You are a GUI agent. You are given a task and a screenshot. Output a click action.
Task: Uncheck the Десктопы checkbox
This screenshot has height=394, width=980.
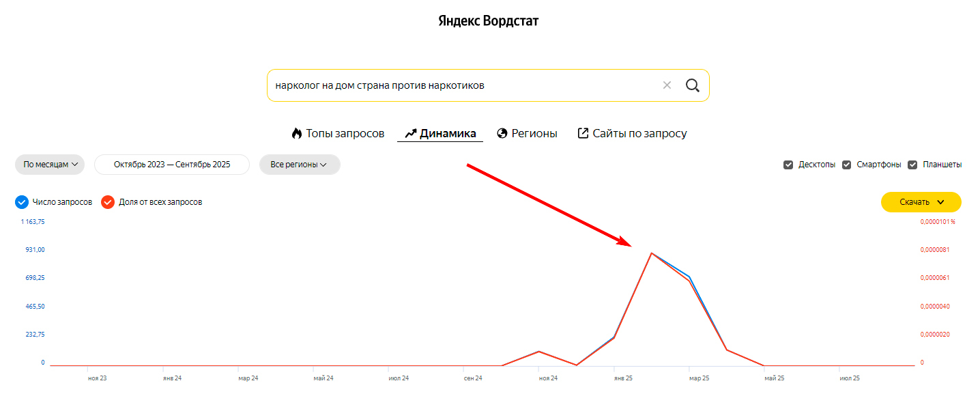(789, 164)
